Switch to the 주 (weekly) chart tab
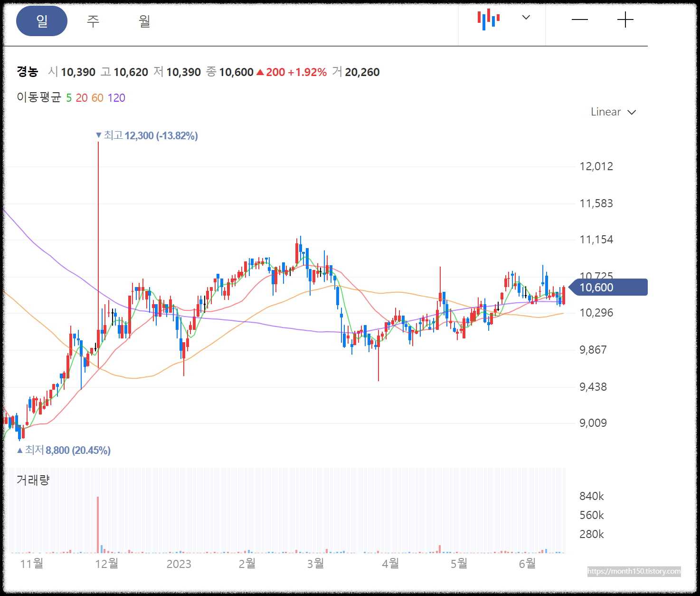The width and height of the screenshot is (700, 596). pos(93,21)
